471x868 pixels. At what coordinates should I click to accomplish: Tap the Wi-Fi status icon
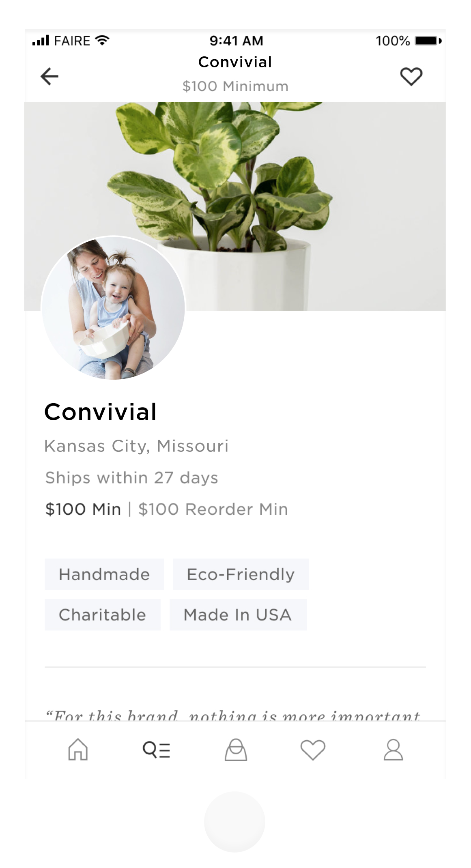(102, 41)
